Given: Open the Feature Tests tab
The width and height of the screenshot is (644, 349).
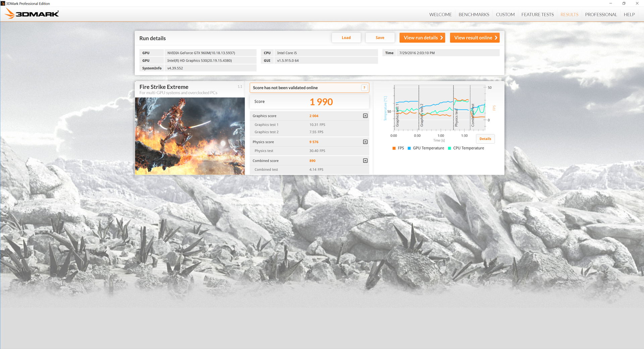Looking at the screenshot, I should [x=537, y=14].
